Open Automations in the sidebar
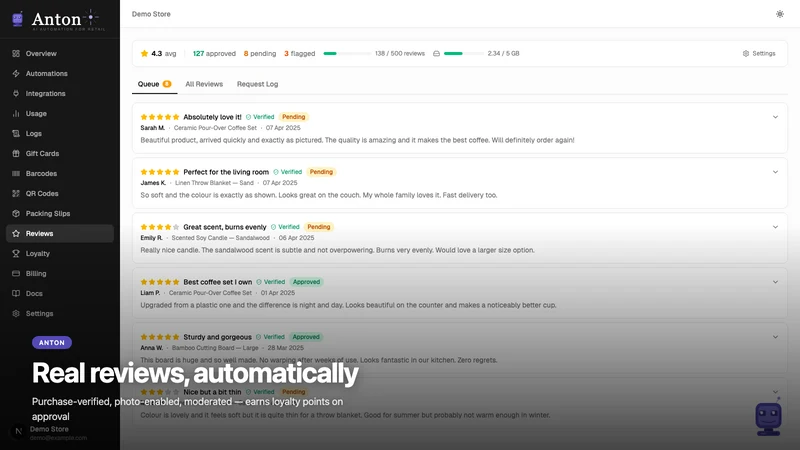Image resolution: width=800 pixels, height=450 pixels. point(60,73)
